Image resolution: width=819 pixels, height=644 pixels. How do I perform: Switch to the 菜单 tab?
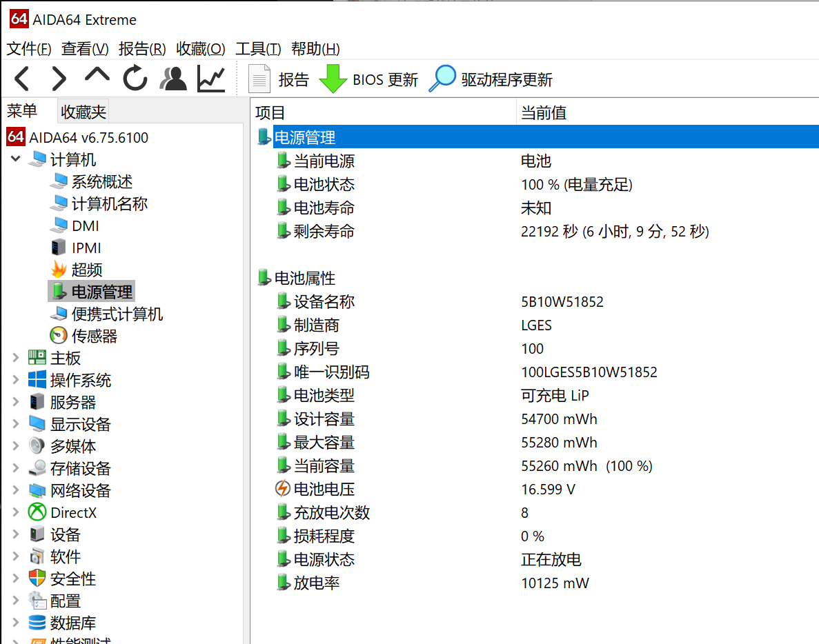pyautogui.click(x=22, y=111)
